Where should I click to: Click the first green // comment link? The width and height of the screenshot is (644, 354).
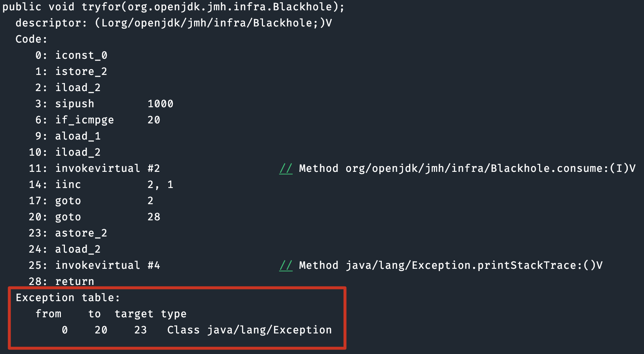(x=286, y=169)
